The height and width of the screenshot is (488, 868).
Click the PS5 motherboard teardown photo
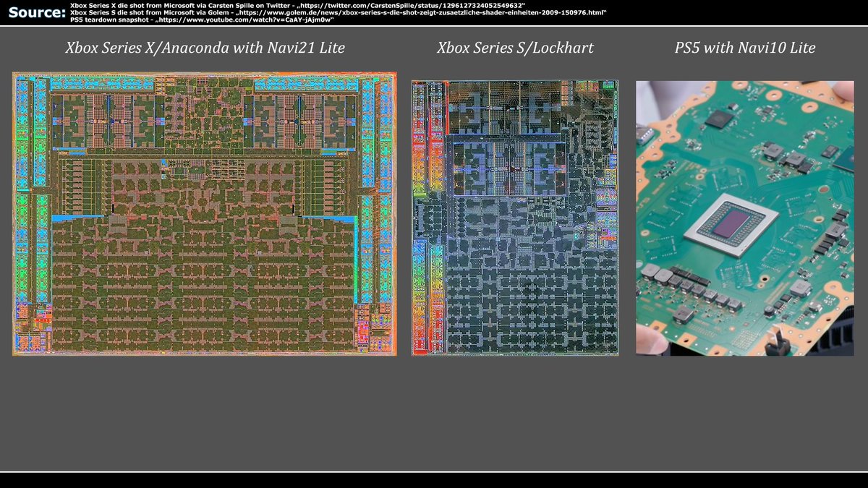pos(745,218)
